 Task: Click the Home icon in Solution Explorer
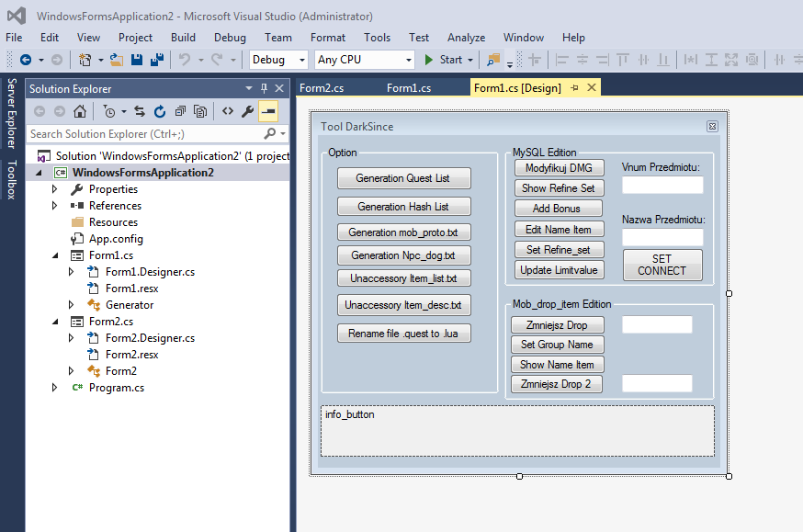coord(79,111)
